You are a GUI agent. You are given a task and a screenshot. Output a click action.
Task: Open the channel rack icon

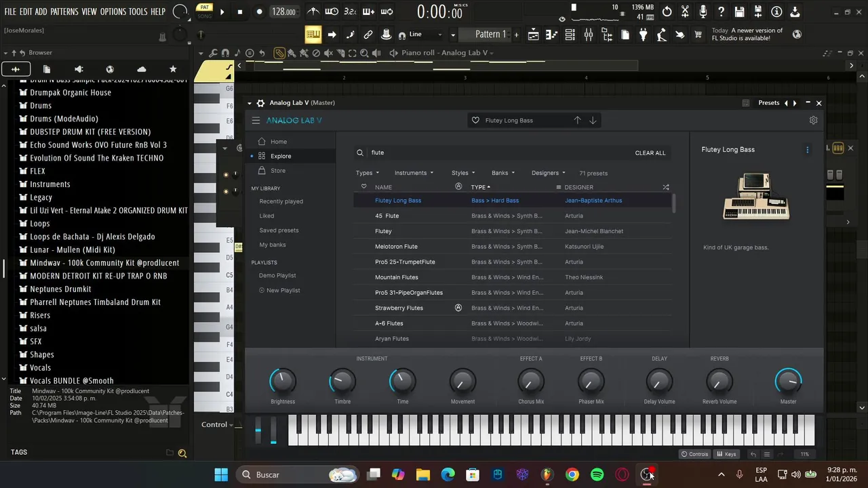(570, 35)
